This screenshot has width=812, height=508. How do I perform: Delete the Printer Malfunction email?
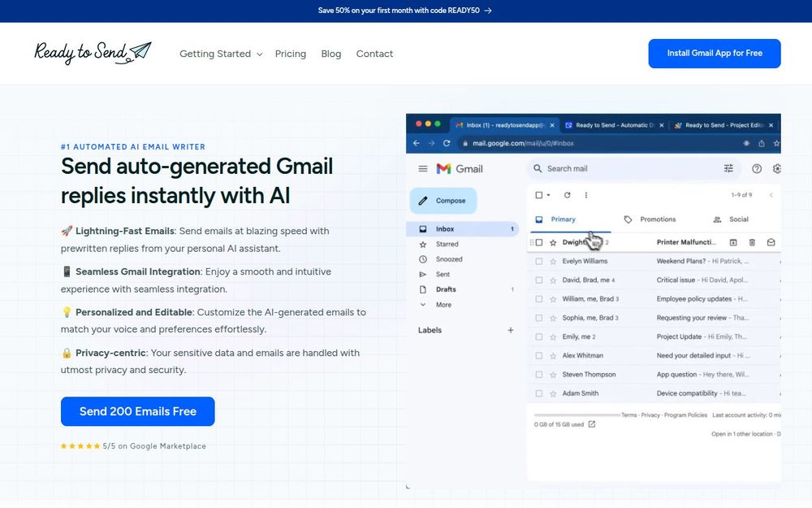pos(752,242)
